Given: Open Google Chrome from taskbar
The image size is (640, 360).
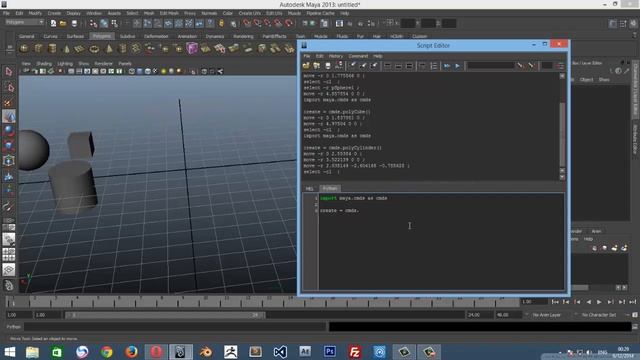Looking at the screenshot, I should coord(106,351).
